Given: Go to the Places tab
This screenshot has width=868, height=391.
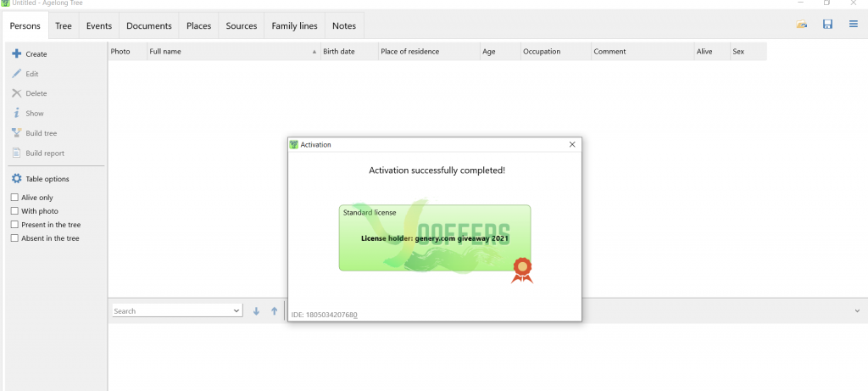Looking at the screenshot, I should click(x=198, y=26).
